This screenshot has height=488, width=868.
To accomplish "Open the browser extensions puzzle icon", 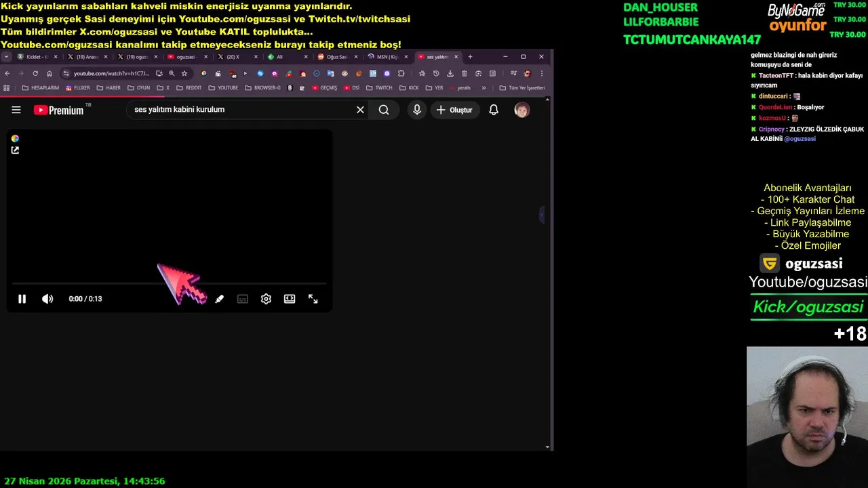I will pyautogui.click(x=401, y=73).
